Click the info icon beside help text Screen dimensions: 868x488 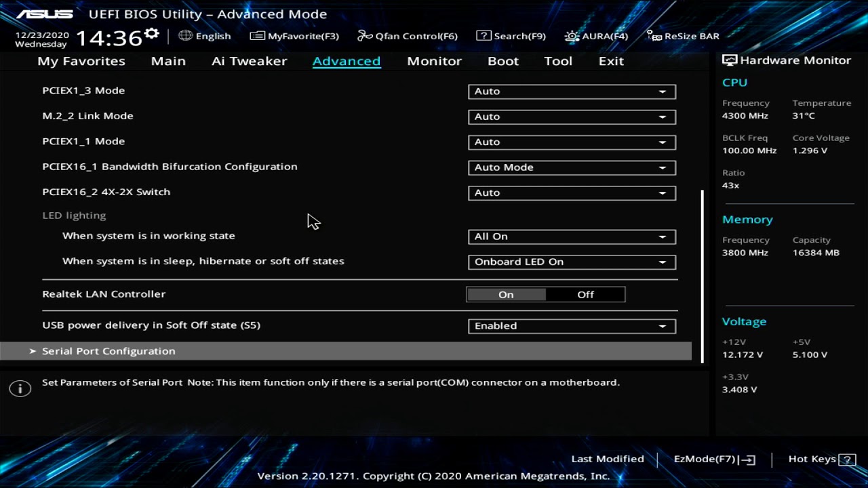[20, 388]
